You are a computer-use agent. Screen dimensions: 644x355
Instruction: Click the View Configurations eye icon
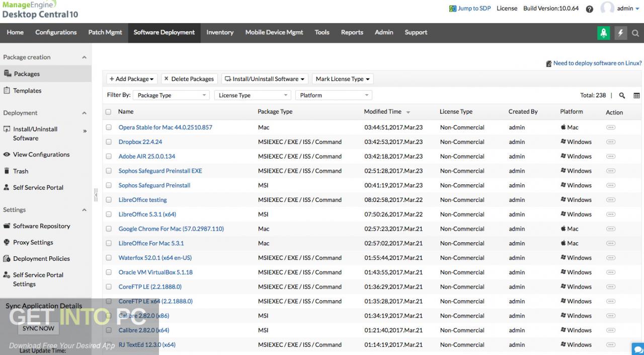(7, 155)
